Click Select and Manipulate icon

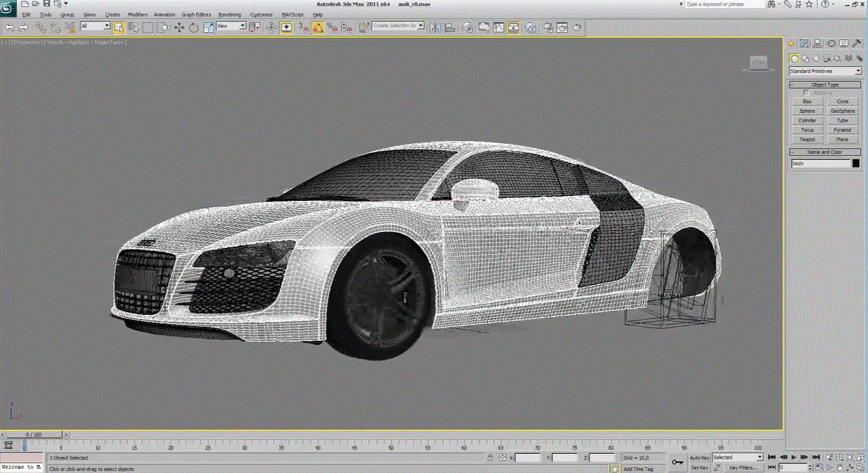click(271, 27)
